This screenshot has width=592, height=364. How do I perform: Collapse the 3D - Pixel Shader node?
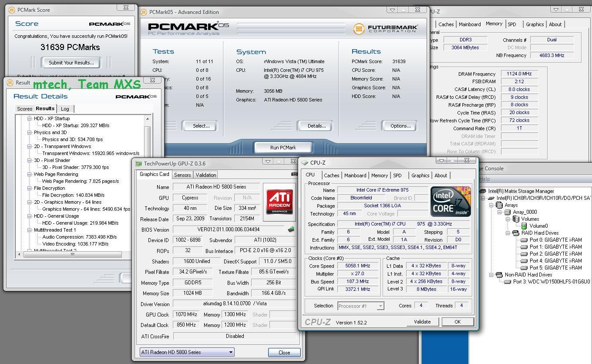(30, 160)
